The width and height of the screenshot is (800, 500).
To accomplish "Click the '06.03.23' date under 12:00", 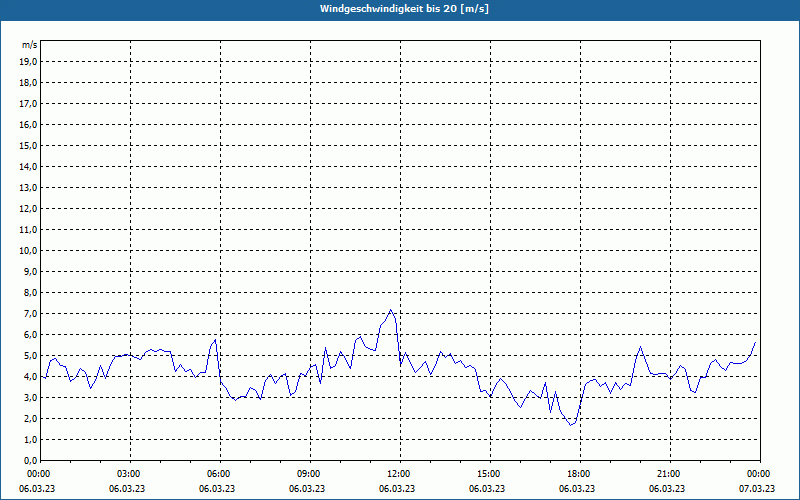I will click(396, 489).
